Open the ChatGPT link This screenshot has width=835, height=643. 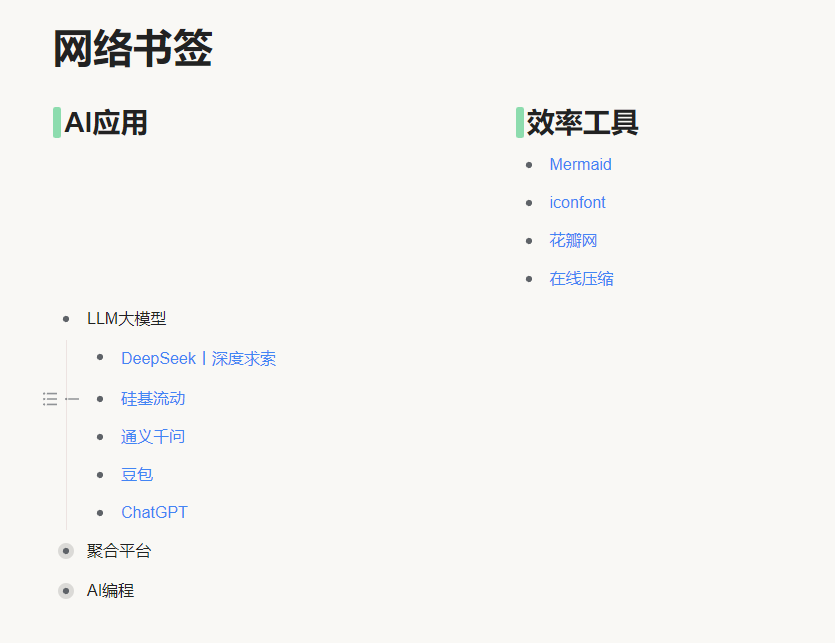[154, 512]
